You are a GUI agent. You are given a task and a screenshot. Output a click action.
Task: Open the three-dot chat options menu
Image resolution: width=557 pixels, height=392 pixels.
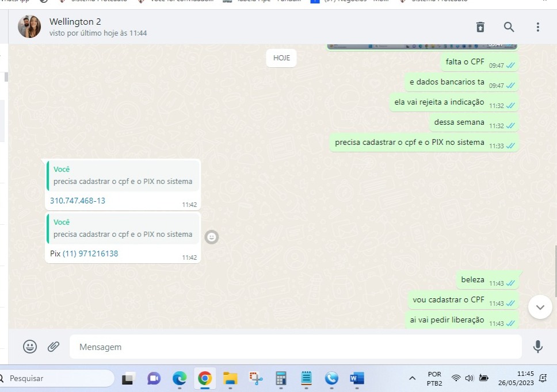coord(537,27)
